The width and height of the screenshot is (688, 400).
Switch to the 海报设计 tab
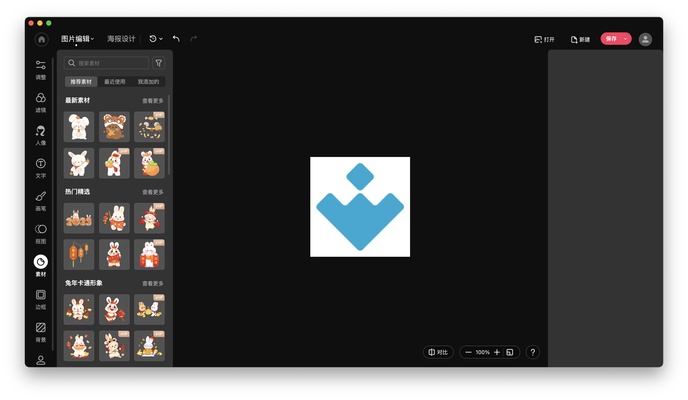point(121,39)
